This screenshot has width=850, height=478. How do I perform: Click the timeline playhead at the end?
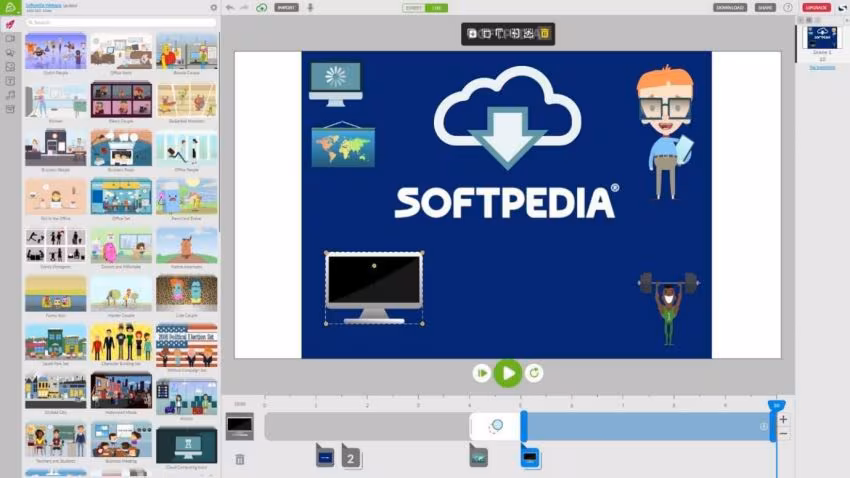pyautogui.click(x=776, y=405)
